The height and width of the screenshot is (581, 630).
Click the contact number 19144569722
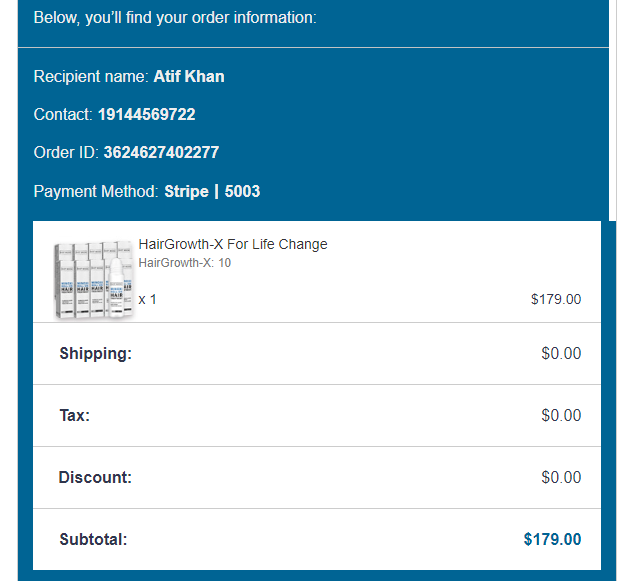tap(146, 115)
